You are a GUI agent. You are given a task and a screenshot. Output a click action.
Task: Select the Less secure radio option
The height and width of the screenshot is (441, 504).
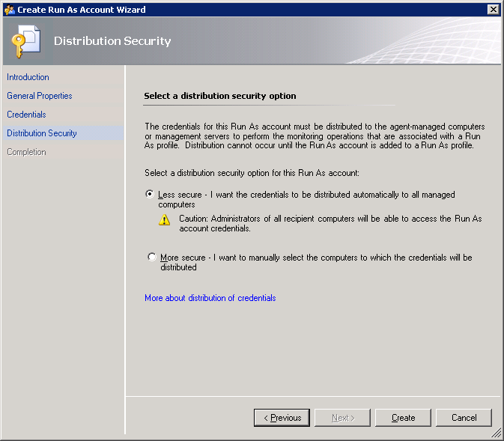pyautogui.click(x=150, y=194)
